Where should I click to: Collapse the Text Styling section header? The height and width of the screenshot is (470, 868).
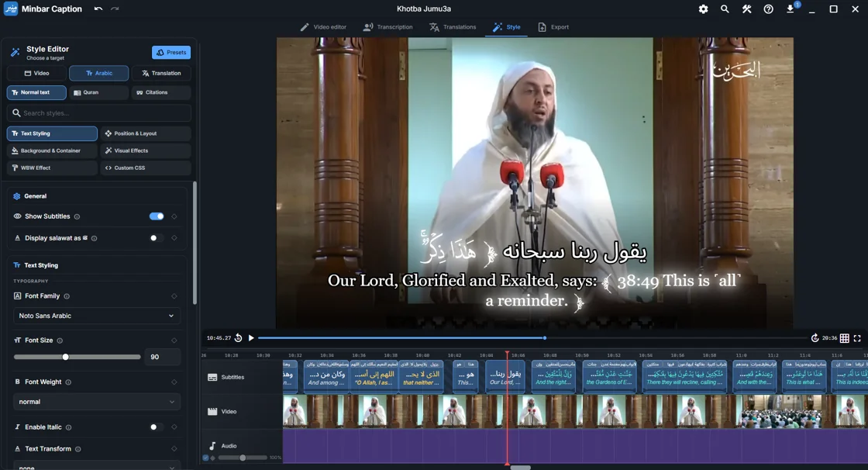[x=96, y=265]
